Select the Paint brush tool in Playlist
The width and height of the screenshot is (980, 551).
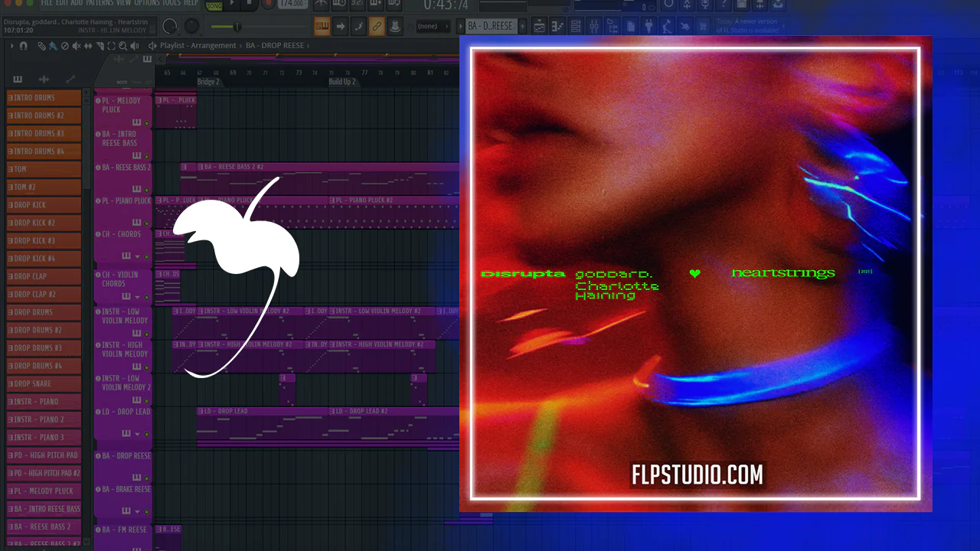coord(53,46)
